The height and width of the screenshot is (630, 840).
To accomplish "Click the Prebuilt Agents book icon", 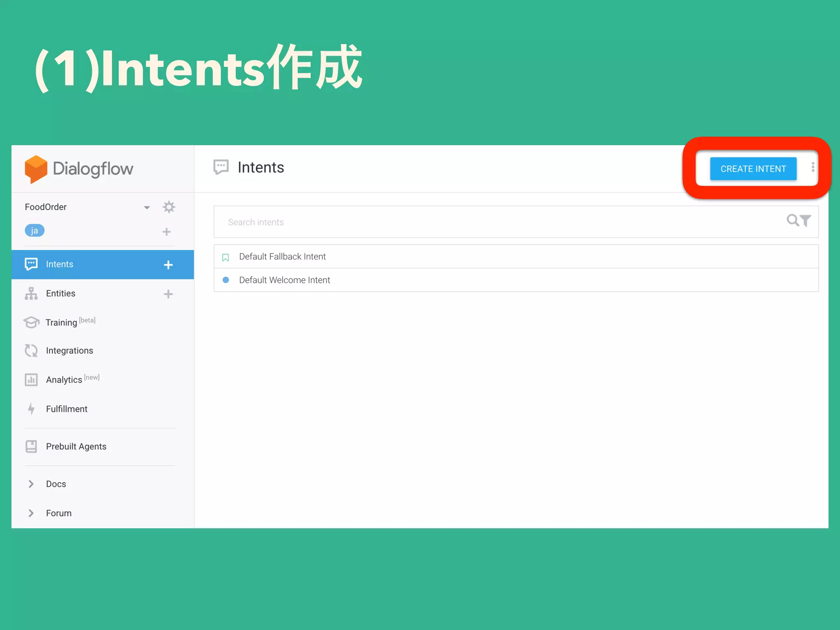I will click(31, 447).
